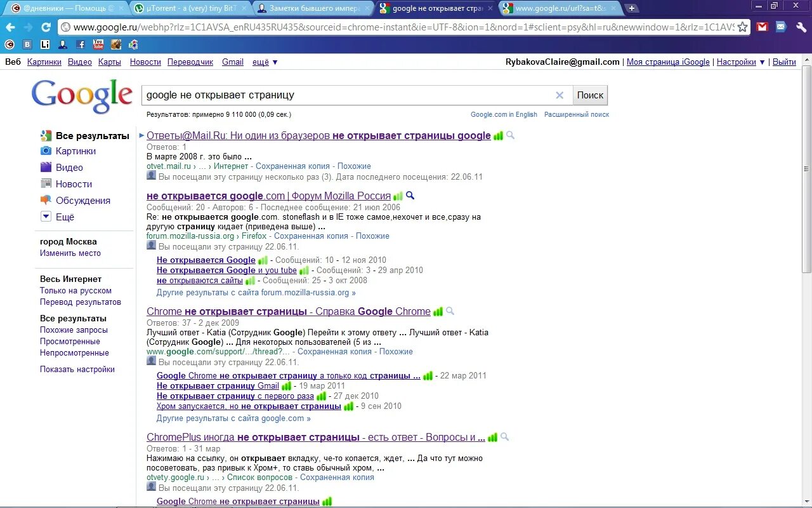
Task: Click the page's vertical scrollbar thumb
Action: [806, 168]
